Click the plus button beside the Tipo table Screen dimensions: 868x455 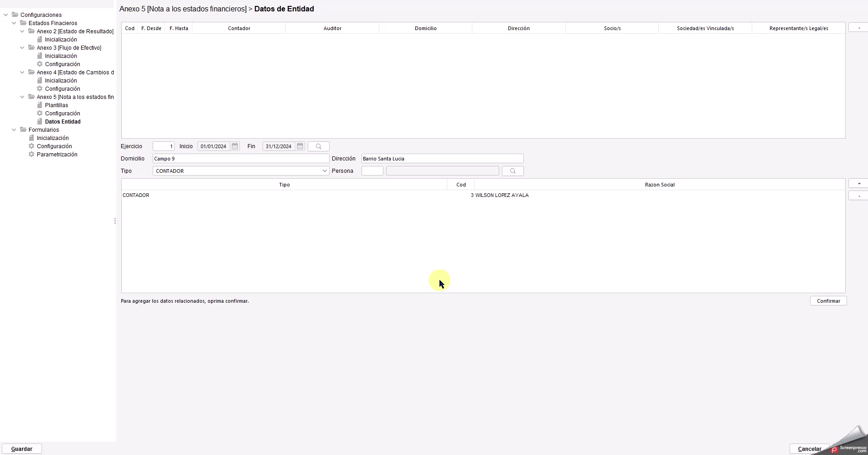(x=859, y=184)
